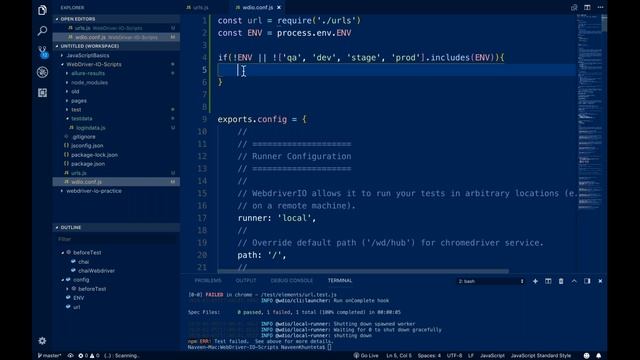Close the terminal panel
The height and width of the screenshot is (360, 640).
[600, 281]
